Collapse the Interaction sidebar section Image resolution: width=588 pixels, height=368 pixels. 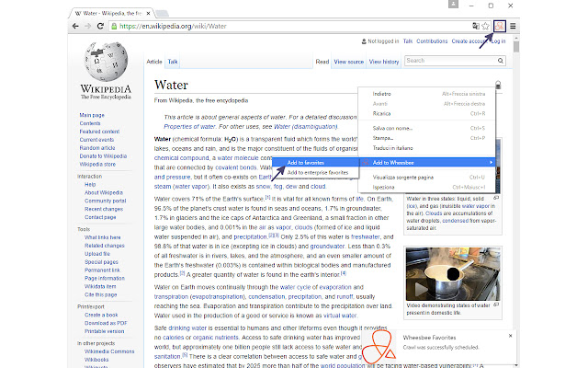tap(89, 175)
